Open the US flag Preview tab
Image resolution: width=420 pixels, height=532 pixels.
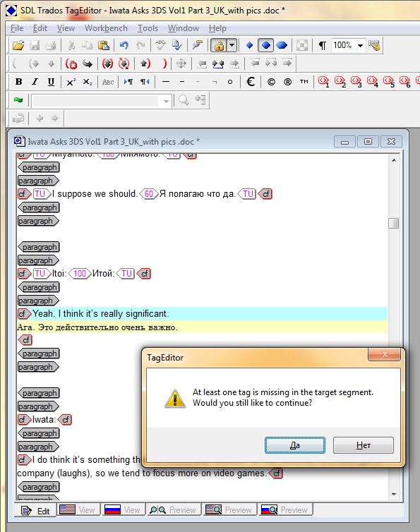point(230,510)
